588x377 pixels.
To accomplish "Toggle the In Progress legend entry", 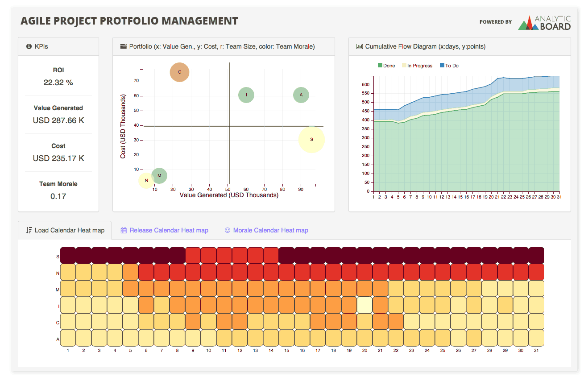I will pyautogui.click(x=417, y=66).
